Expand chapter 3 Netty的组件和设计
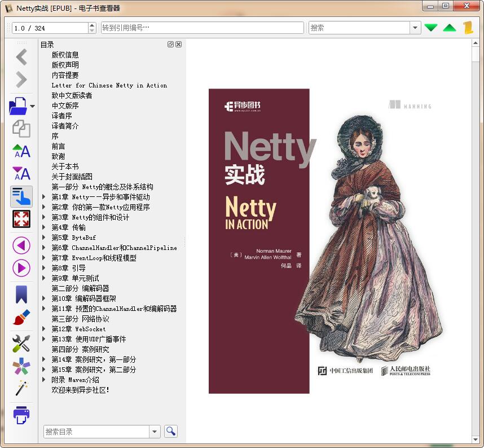484x448 pixels. pos(44,217)
